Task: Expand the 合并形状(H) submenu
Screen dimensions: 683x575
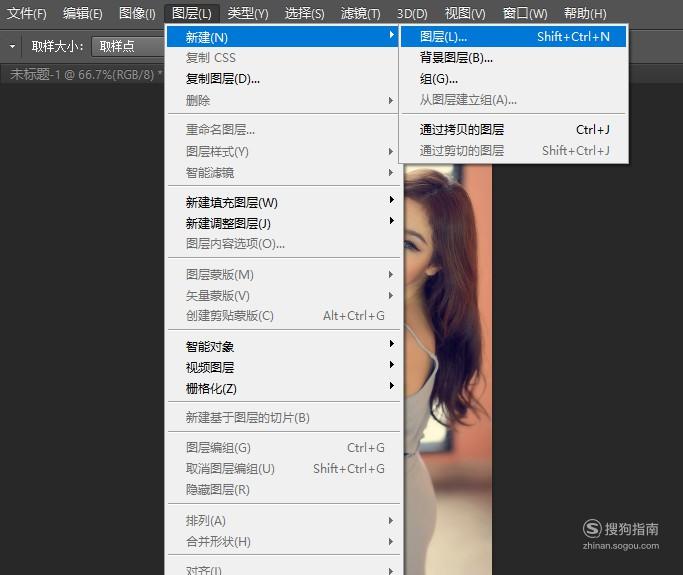Action: pos(283,541)
